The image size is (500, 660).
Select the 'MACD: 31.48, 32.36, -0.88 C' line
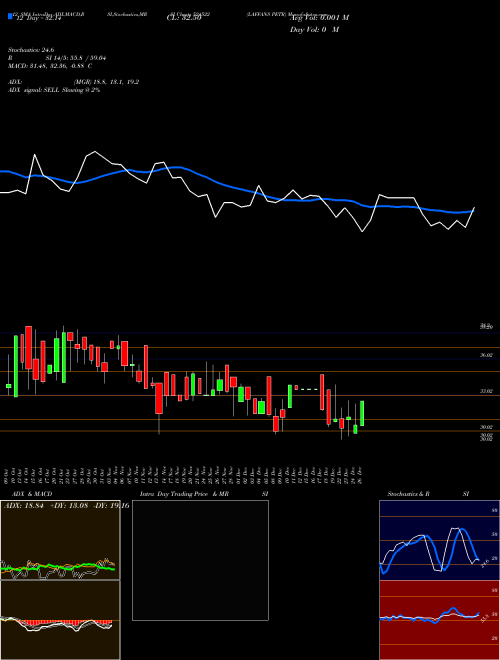click(50, 66)
